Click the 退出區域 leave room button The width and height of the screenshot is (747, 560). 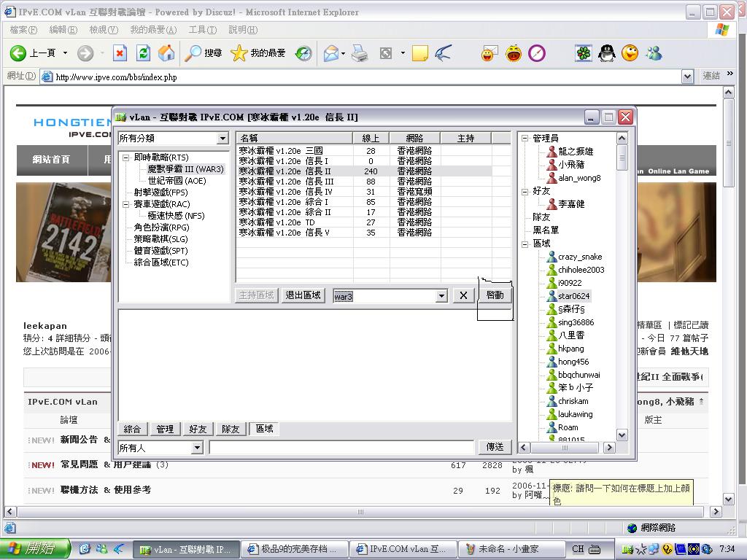pos(303,295)
